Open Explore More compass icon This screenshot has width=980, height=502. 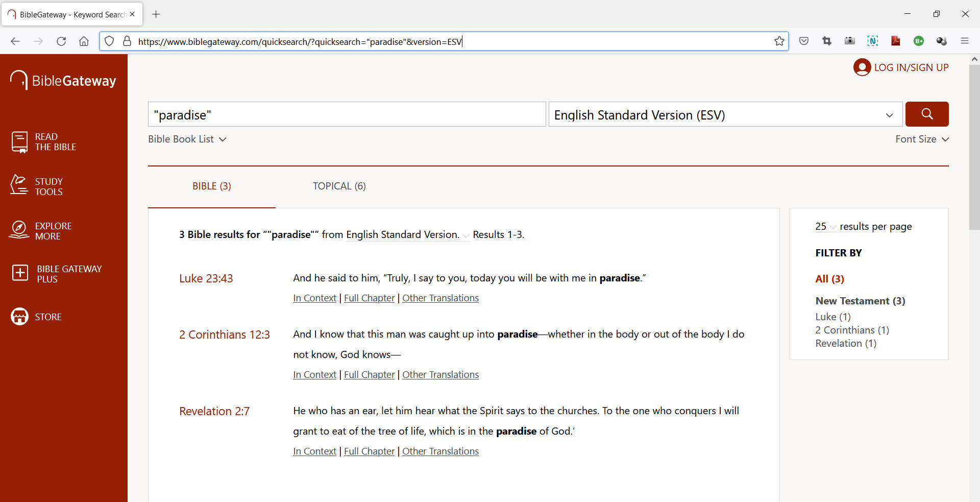tap(19, 230)
